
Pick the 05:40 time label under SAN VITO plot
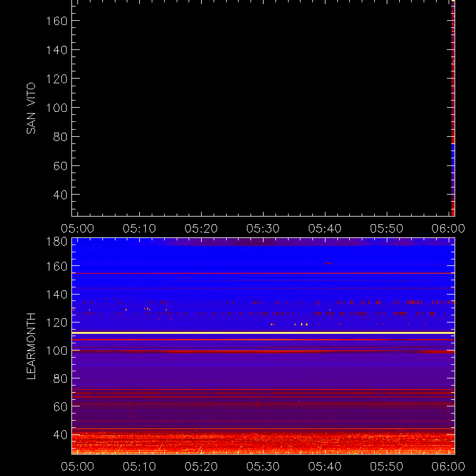click(325, 228)
